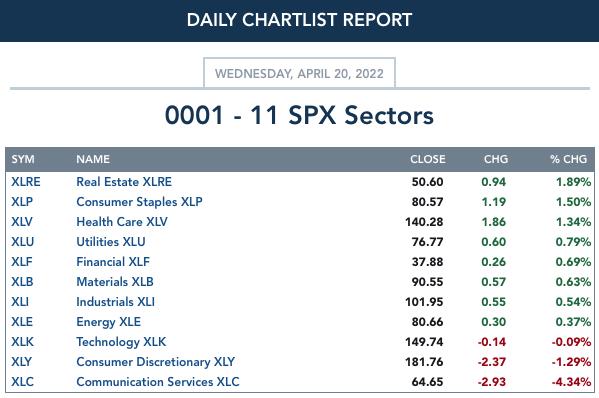The height and width of the screenshot is (398, 599).
Task: Open the Real Estate XLRE chart link
Action: point(124,182)
